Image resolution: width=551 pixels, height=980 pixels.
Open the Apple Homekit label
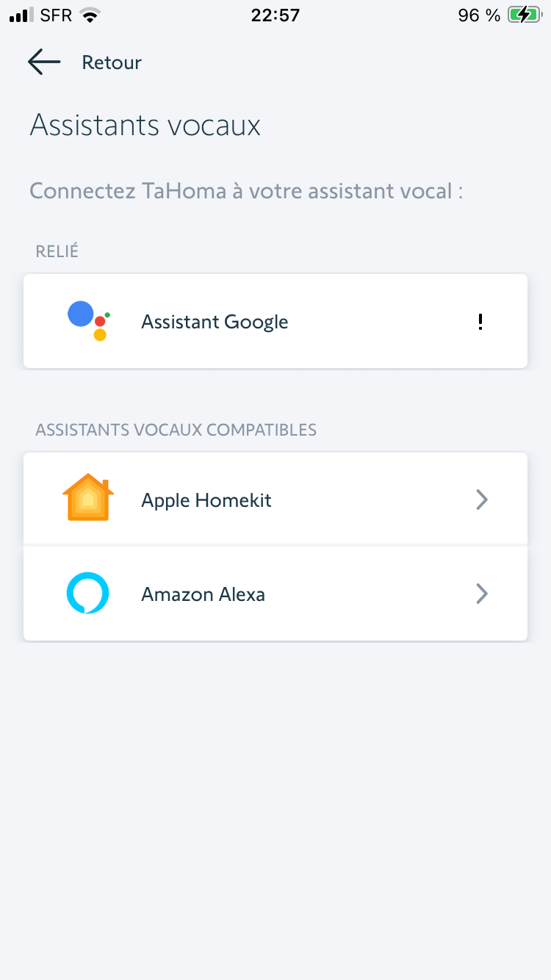coord(206,500)
